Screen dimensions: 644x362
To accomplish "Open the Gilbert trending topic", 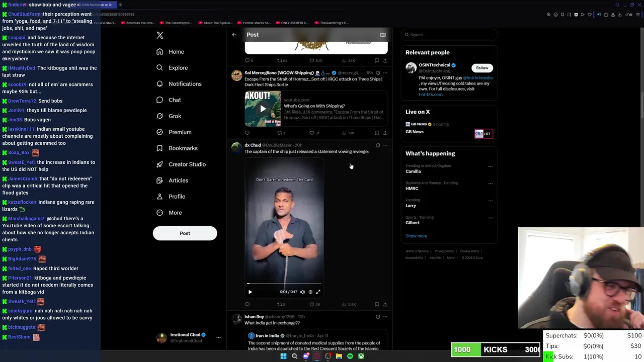I will 413,223.
